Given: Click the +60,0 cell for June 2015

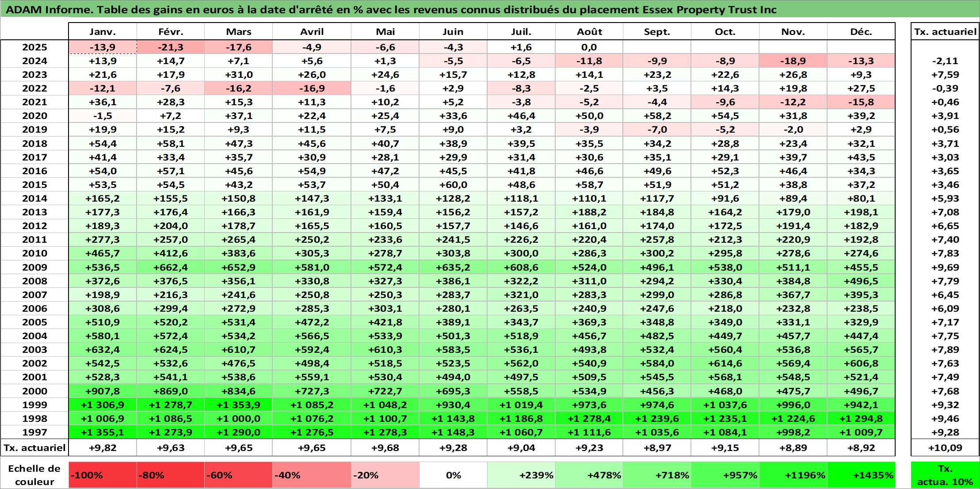Looking at the screenshot, I should pyautogui.click(x=453, y=184).
